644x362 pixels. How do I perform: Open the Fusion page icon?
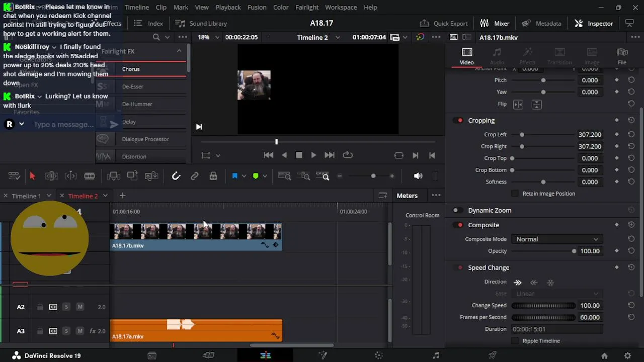tap(323, 355)
